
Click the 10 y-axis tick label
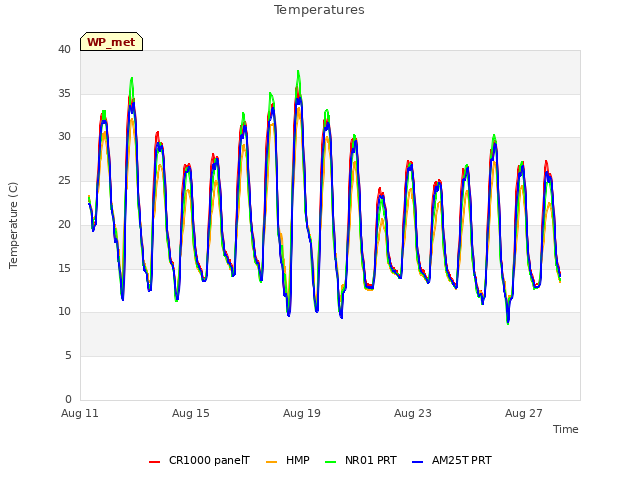click(x=64, y=311)
